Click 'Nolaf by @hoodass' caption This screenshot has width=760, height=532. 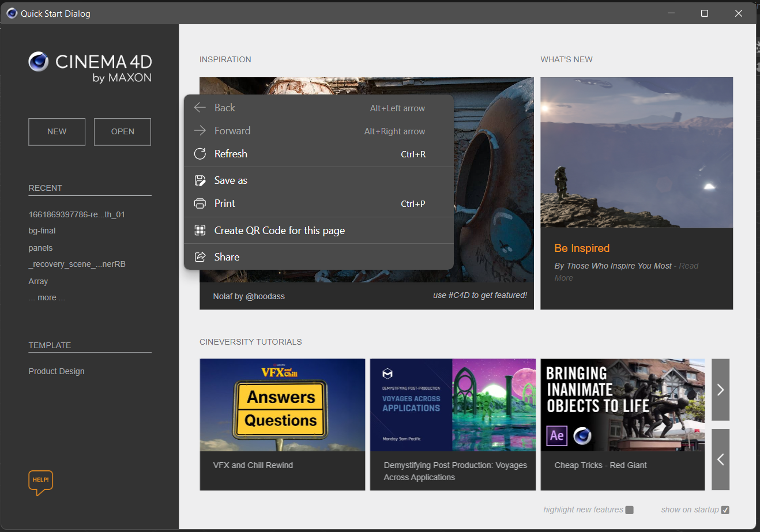click(x=249, y=296)
